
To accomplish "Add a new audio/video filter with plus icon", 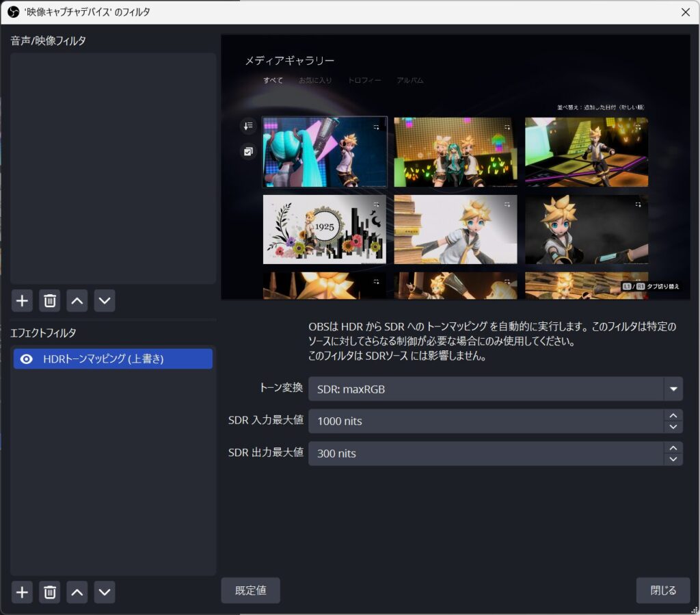I will coord(23,300).
